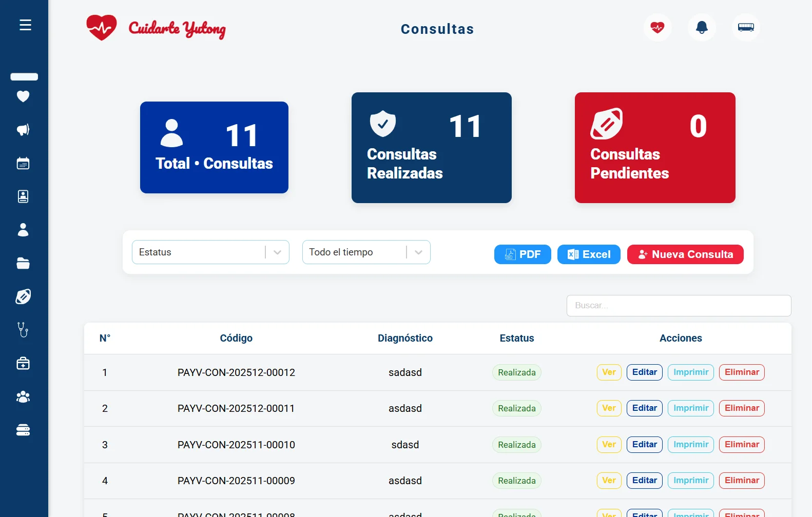Delete consulta PAYV-CON-202512-00012
Image resolution: width=812 pixels, height=517 pixels.
coord(742,372)
